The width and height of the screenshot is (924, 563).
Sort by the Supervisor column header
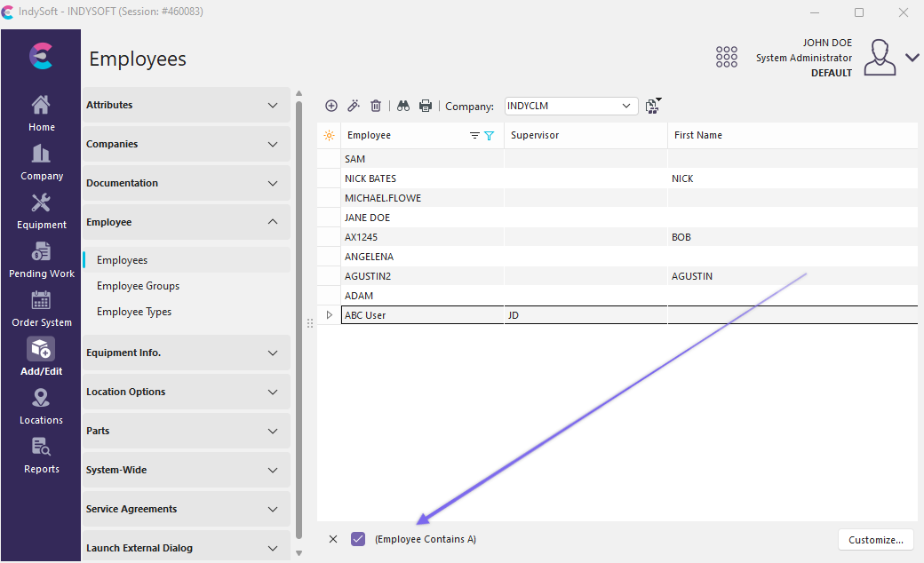(585, 136)
